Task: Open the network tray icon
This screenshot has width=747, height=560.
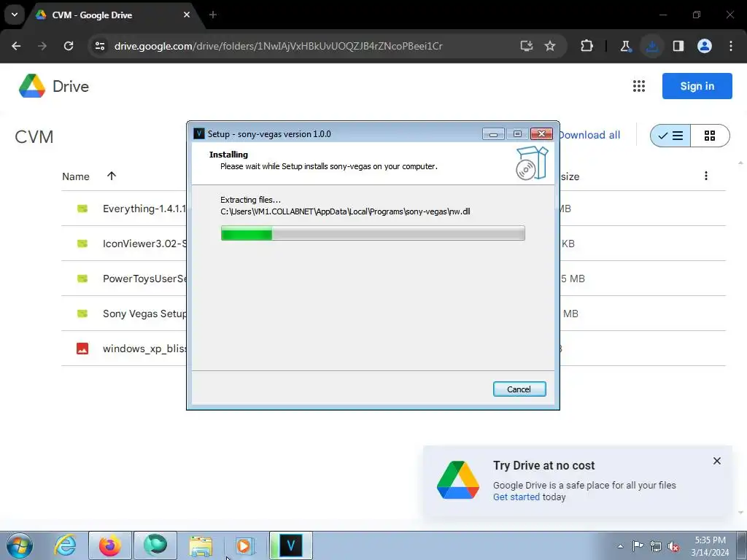Action: (x=656, y=546)
